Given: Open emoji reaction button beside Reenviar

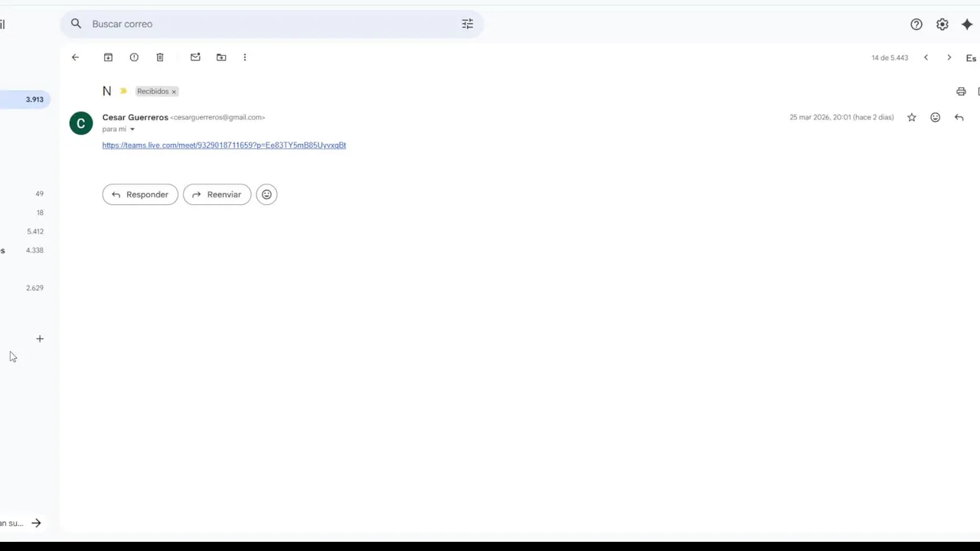Looking at the screenshot, I should click(x=266, y=194).
